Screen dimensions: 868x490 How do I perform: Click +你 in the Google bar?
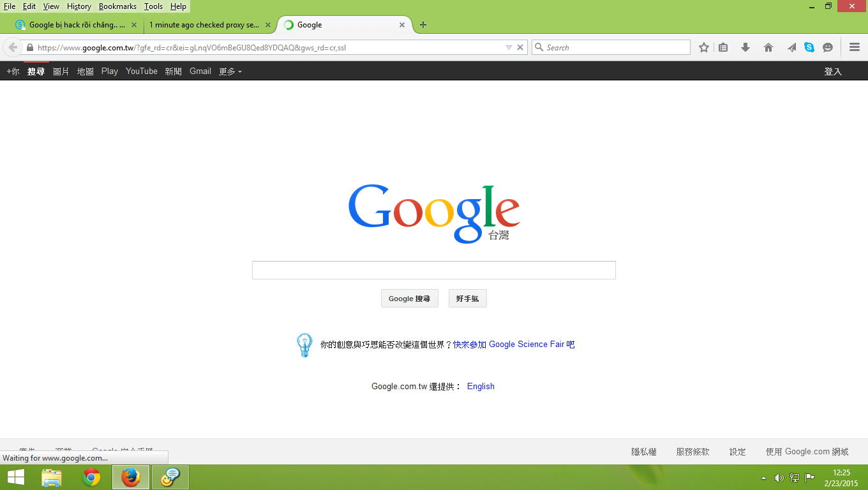[x=13, y=71]
